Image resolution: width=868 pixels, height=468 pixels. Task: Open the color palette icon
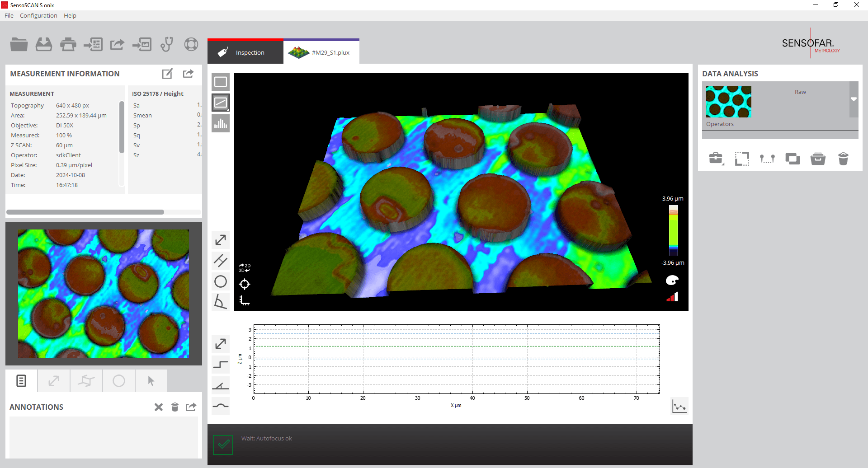672,281
